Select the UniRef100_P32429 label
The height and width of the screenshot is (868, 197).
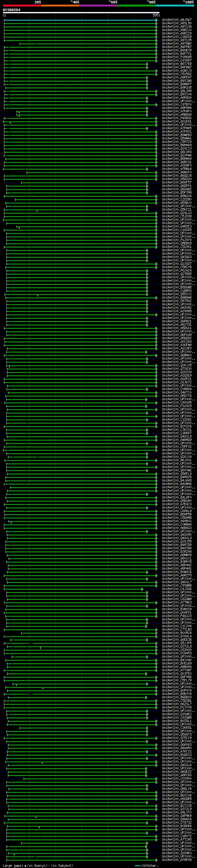[176, 406]
